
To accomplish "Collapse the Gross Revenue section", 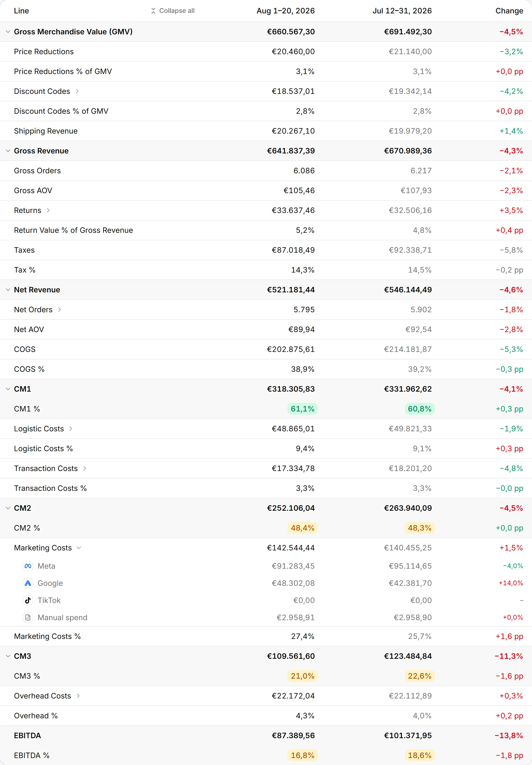I will point(8,151).
